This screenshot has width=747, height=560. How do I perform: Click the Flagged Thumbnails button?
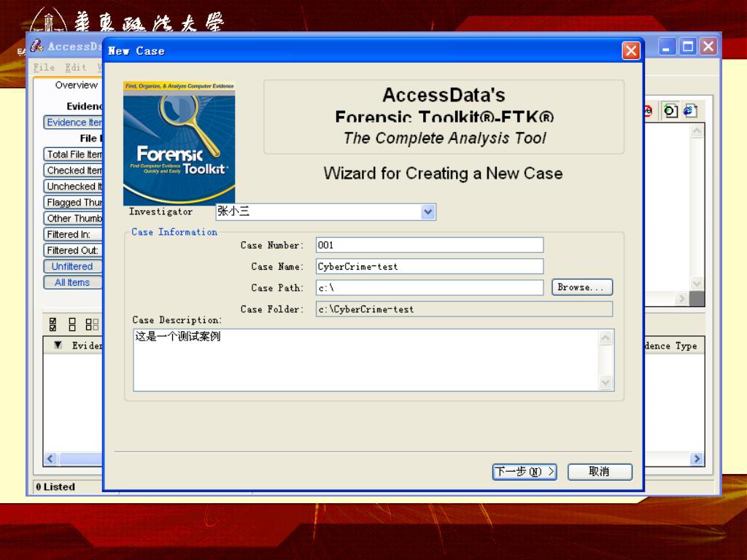pyautogui.click(x=73, y=203)
